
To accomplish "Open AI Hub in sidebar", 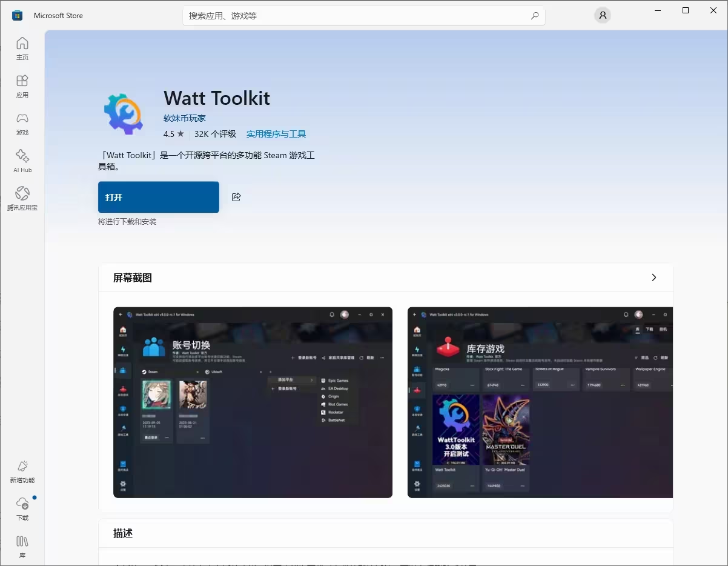I will (x=22, y=161).
